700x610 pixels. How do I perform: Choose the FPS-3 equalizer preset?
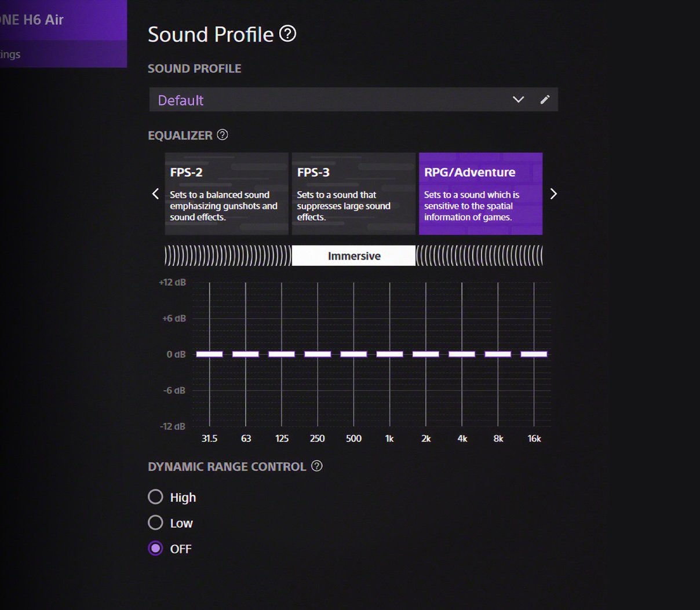point(353,193)
